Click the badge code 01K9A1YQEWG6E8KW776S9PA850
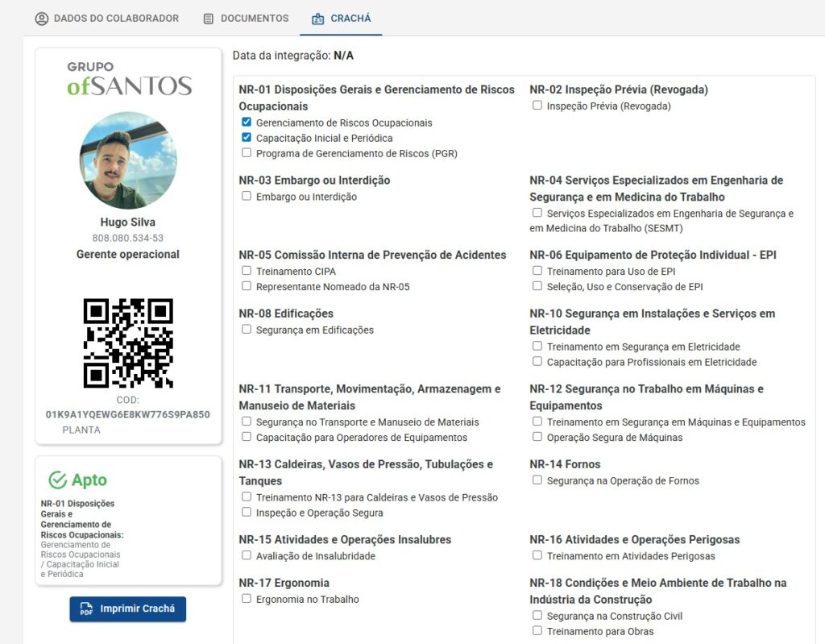This screenshot has height=644, width=825. [128, 414]
